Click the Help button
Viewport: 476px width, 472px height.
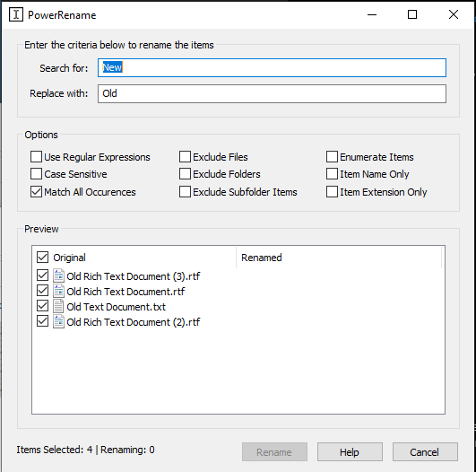click(x=350, y=452)
